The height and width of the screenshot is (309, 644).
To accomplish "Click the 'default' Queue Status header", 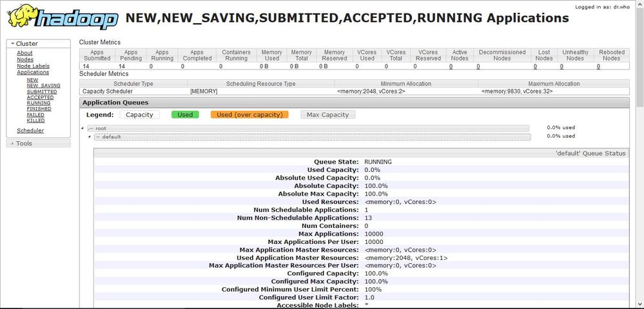I will click(361, 153).
